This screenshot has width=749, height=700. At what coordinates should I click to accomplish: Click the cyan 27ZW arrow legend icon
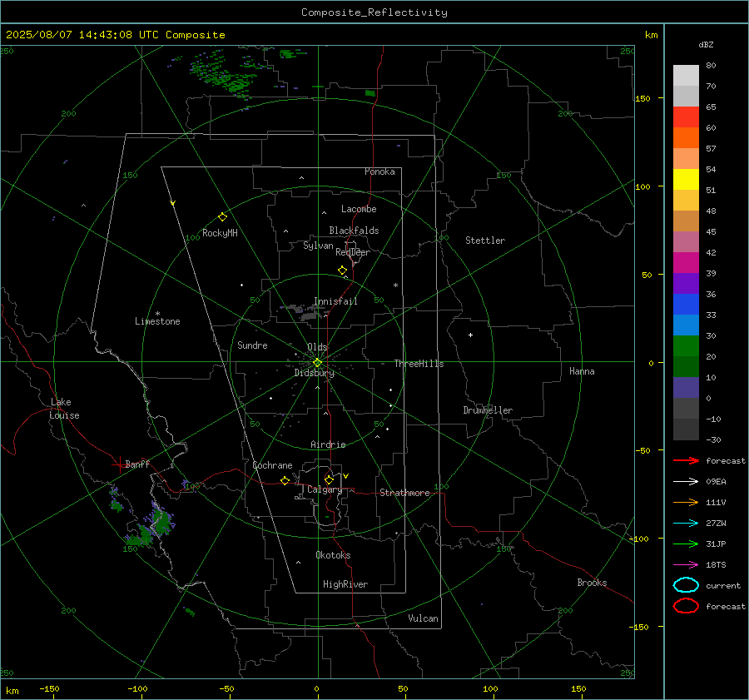[x=686, y=524]
